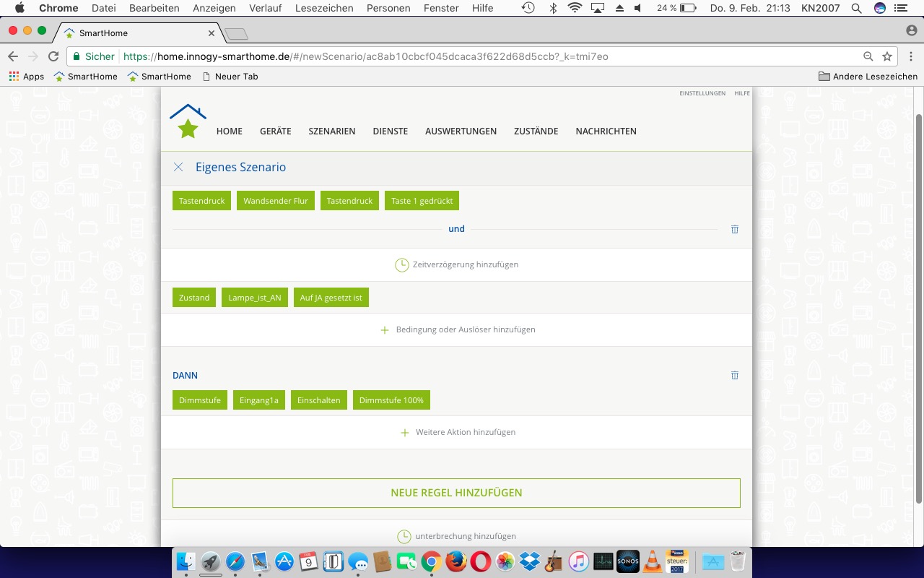Switch to the SZENARIEN navigation tab
The image size is (924, 578).
(x=331, y=131)
